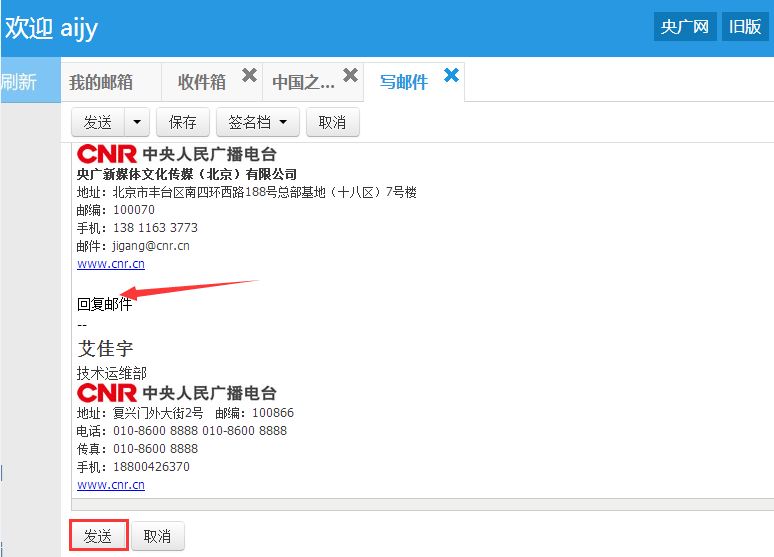The width and height of the screenshot is (774, 557).
Task: Open www.cnr.cn link in quoted signature
Action: [x=111, y=264]
